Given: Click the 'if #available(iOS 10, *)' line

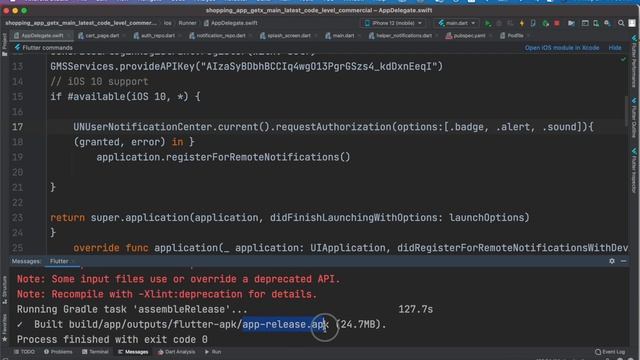Looking at the screenshot, I should pos(125,97).
